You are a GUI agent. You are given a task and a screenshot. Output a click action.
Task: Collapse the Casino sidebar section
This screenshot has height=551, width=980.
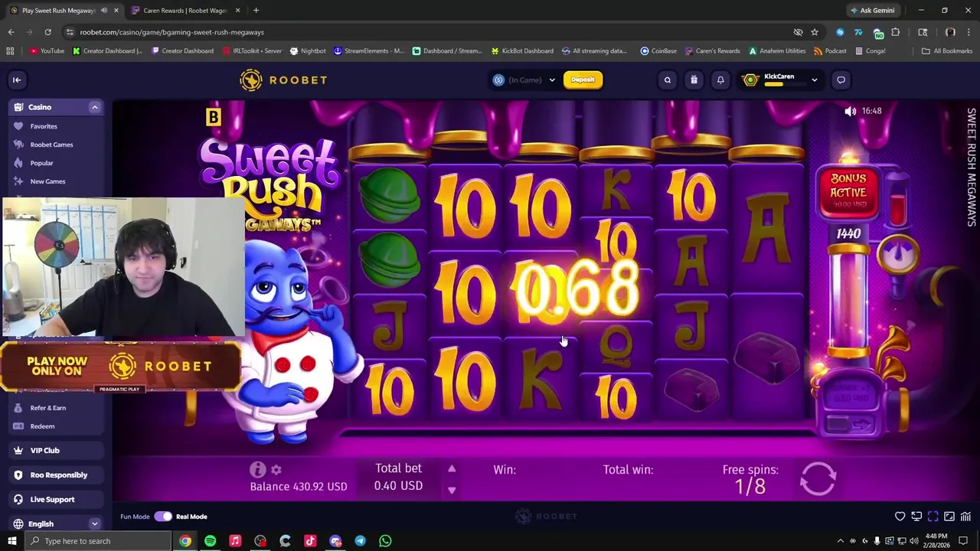[x=95, y=107]
